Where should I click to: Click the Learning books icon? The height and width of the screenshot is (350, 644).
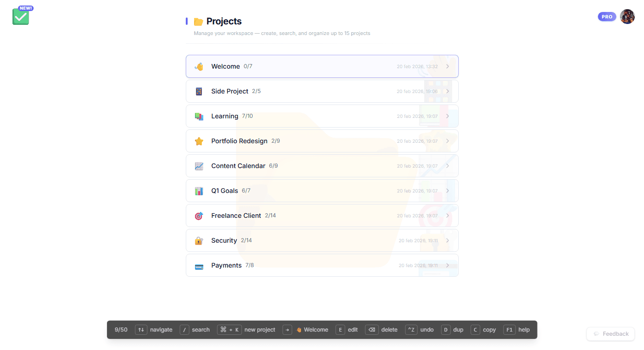[x=199, y=116]
